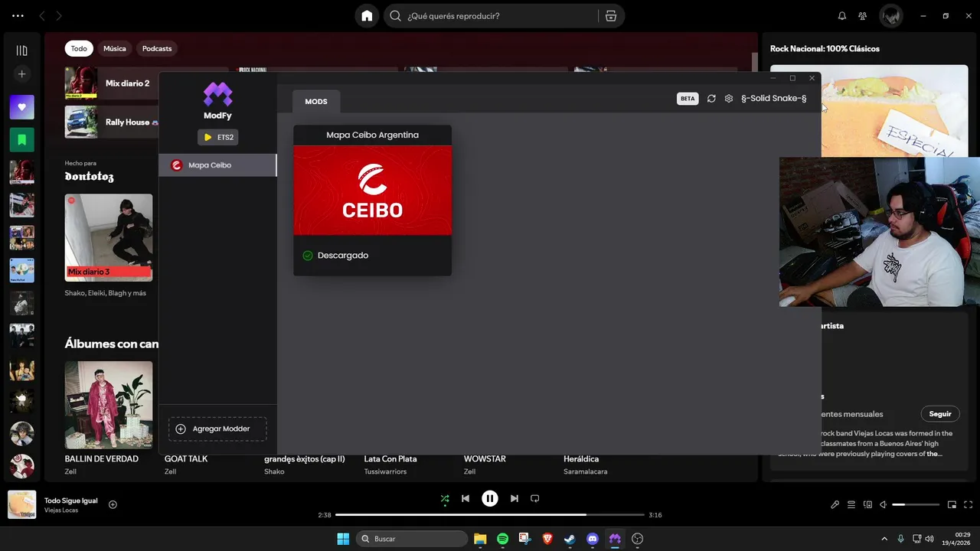Click the Windows taskbar Buscar box
Viewport: 980px width, 551px height.
[x=412, y=539]
